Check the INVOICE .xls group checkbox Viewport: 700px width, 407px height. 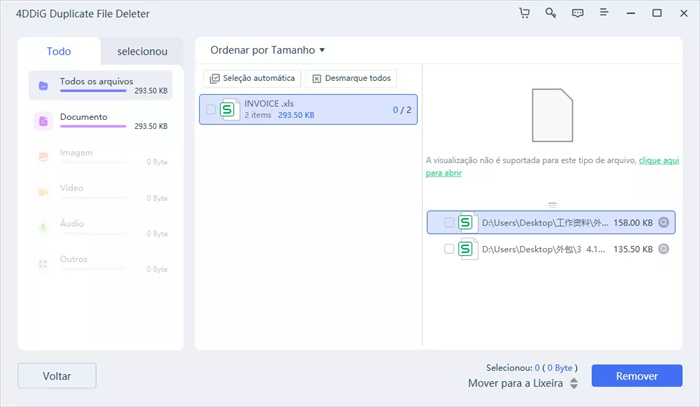(x=211, y=109)
